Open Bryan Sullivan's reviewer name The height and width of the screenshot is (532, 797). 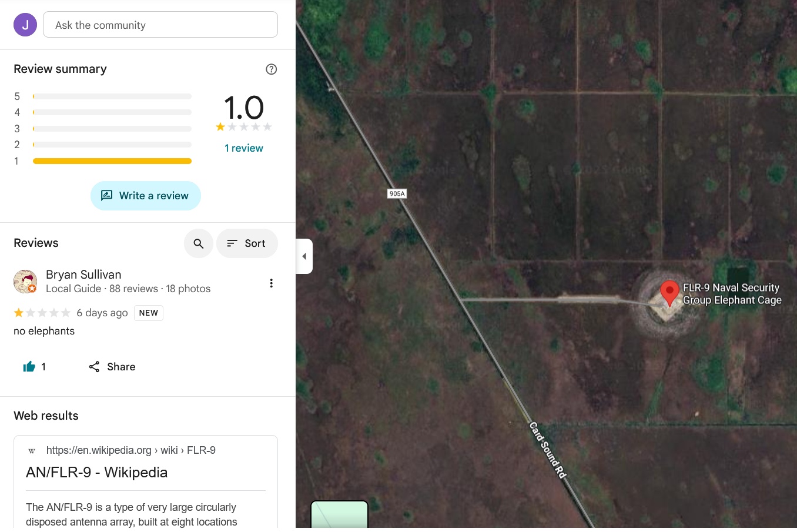click(83, 275)
